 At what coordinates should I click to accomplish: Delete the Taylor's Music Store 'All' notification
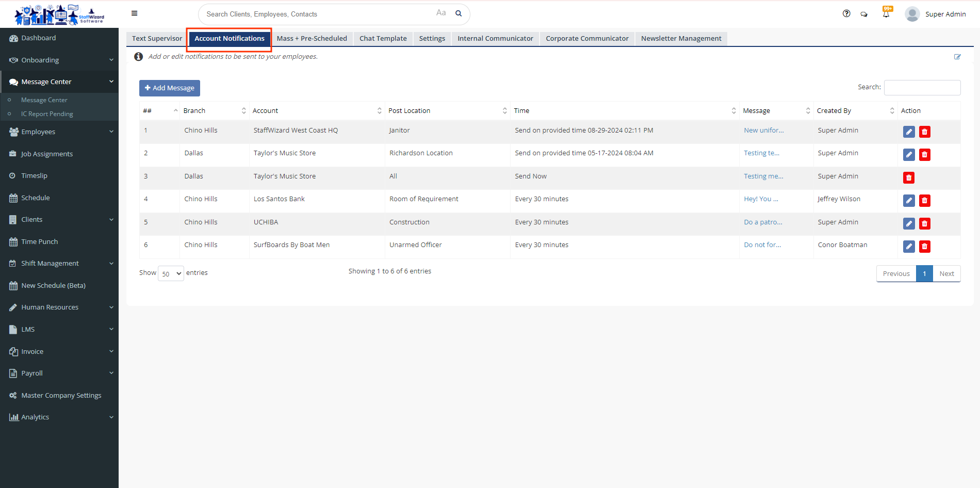(909, 178)
